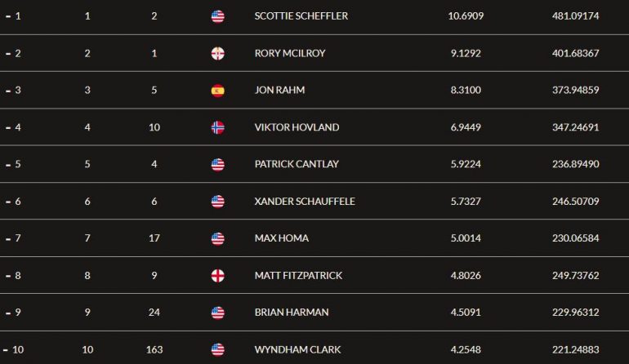Click the Xander Schauffele name
The width and height of the screenshot is (629, 364).
coord(305,202)
